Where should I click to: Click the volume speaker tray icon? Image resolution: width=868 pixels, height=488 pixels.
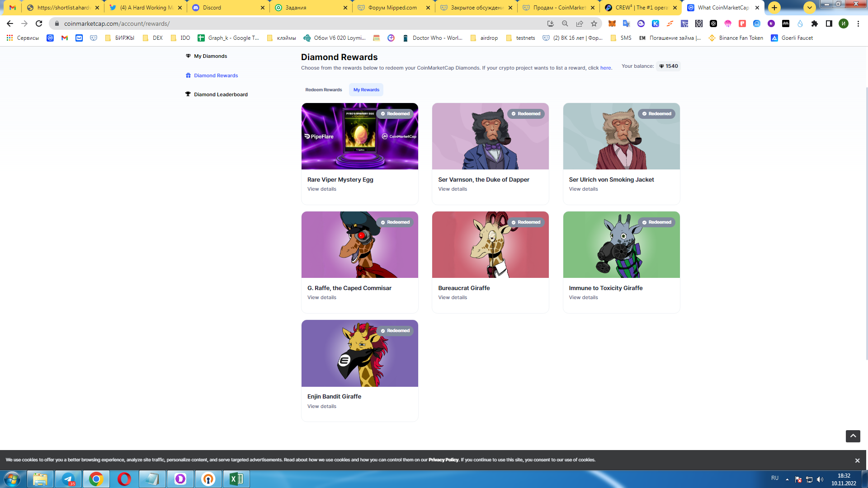[820, 479]
